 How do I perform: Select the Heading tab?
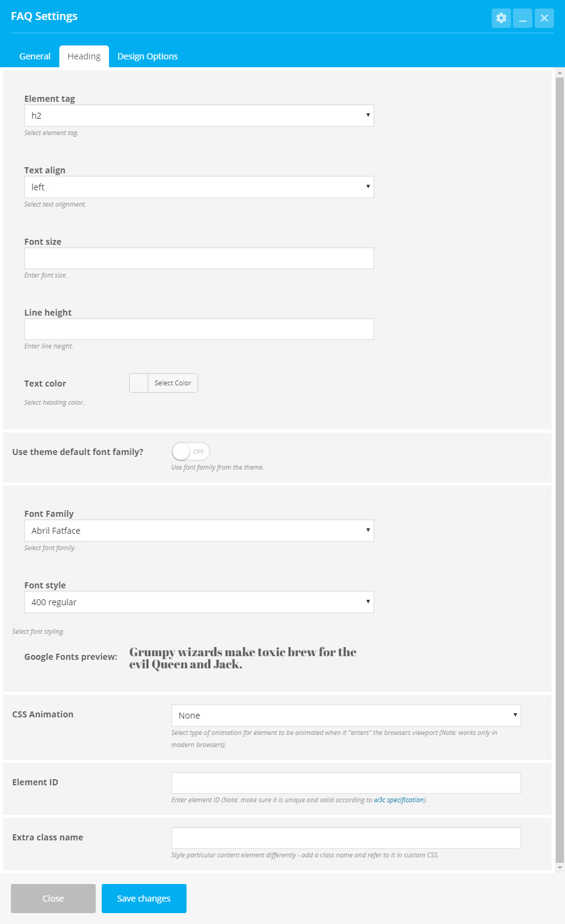coord(84,56)
